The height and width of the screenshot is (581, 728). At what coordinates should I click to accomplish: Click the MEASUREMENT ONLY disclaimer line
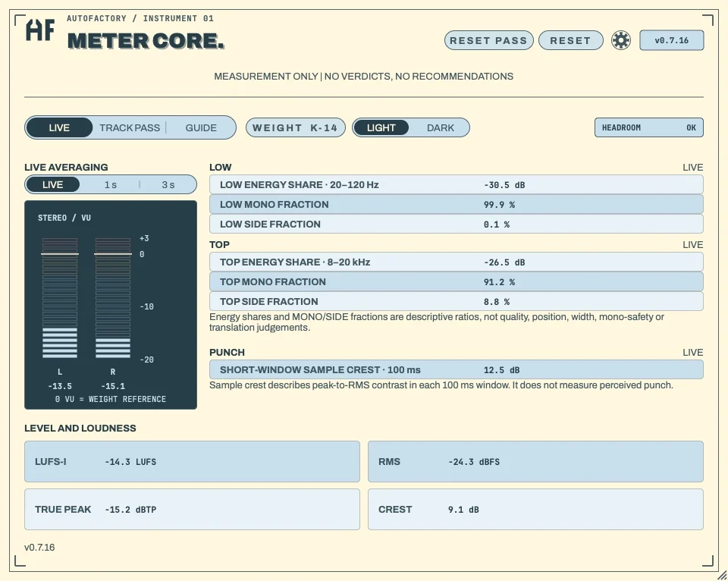(363, 76)
